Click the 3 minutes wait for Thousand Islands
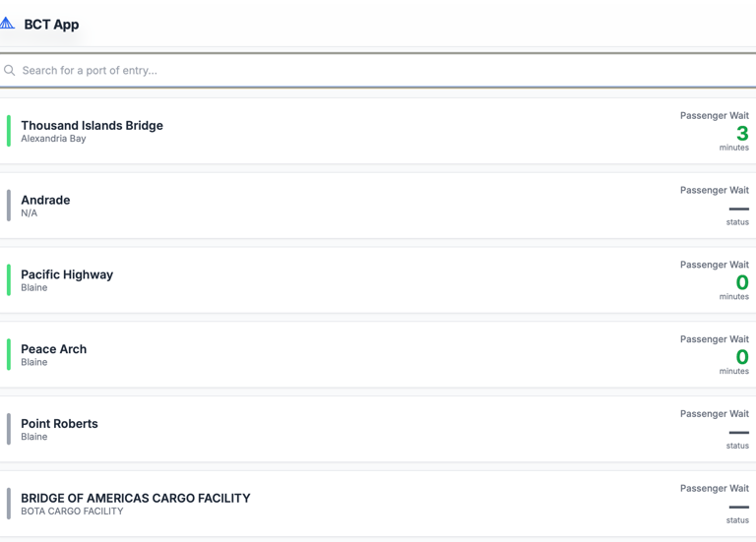Screen dimensions: 756x542 [x=741, y=134]
